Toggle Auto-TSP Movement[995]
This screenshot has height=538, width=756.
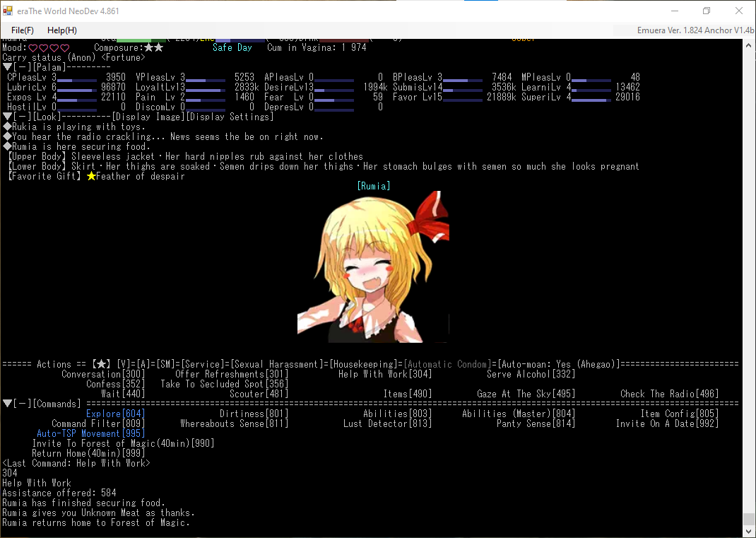click(x=90, y=433)
